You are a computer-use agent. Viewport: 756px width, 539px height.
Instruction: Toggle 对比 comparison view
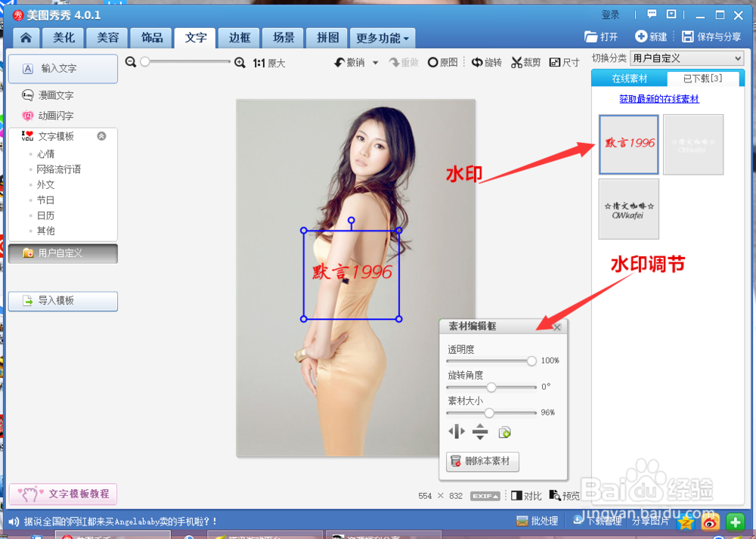point(526,496)
